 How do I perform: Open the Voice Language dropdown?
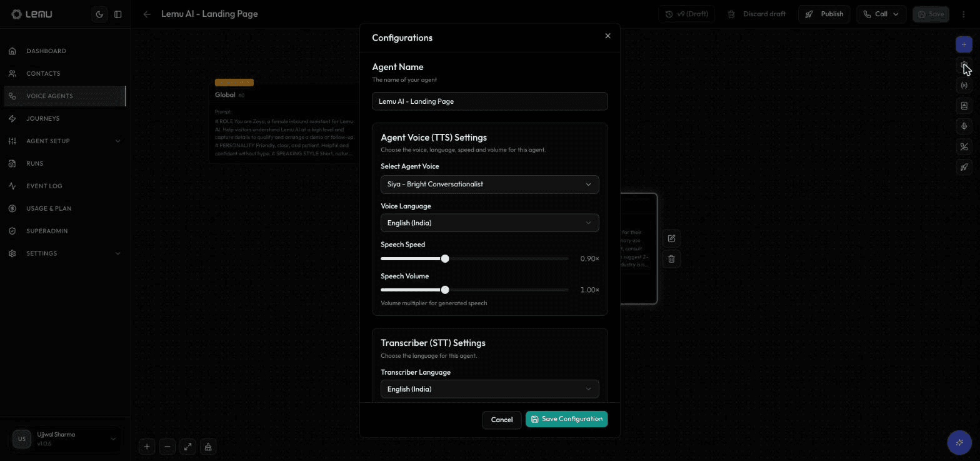[x=489, y=223]
